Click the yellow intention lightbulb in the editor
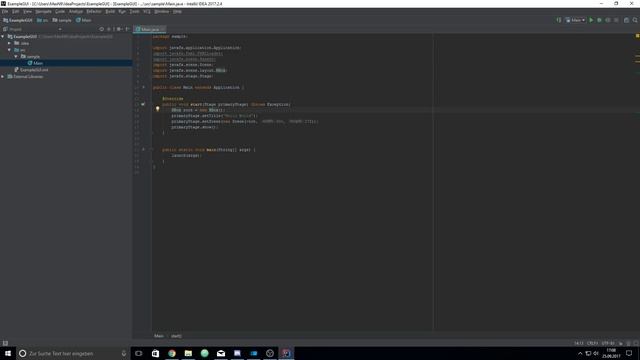 (x=158, y=109)
